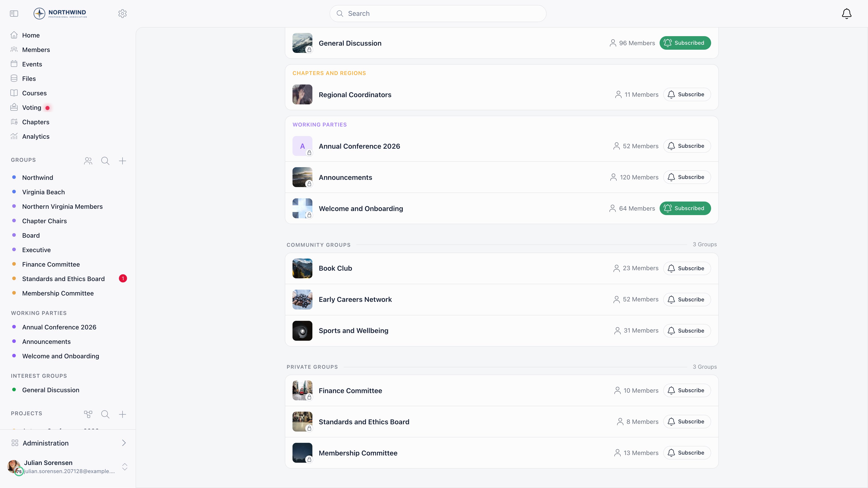
Task: Search groups magnifier icon
Action: click(x=105, y=161)
